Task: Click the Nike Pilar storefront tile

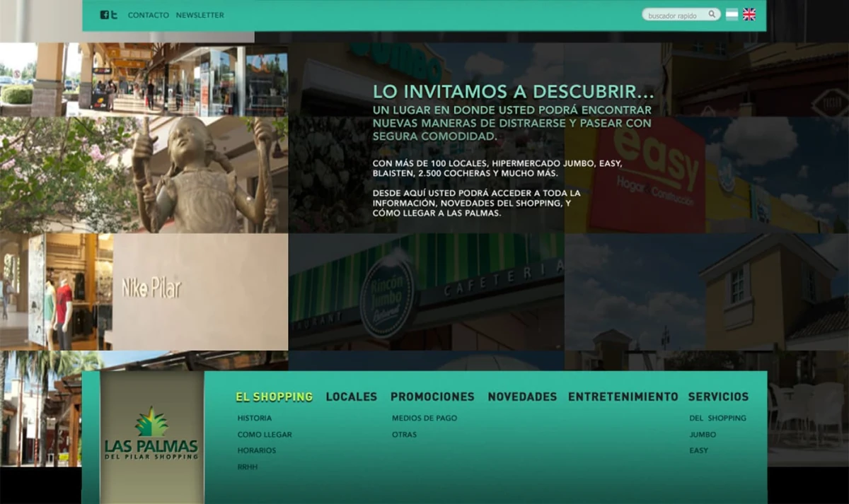Action: (144, 292)
